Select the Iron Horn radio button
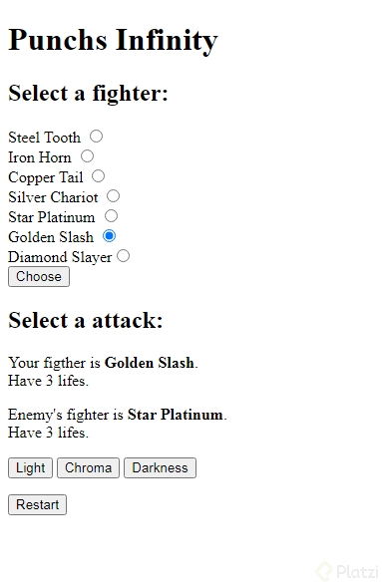The image size is (382, 588). click(87, 156)
